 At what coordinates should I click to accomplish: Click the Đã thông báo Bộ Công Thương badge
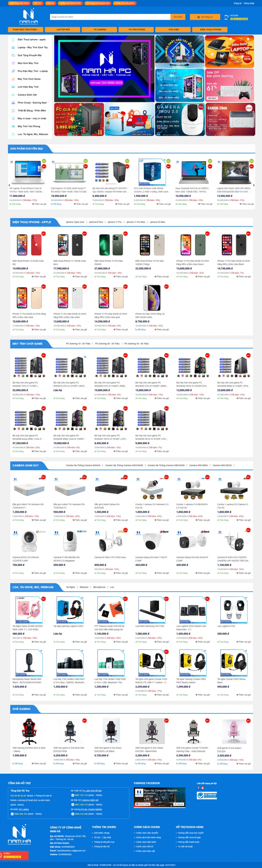pyautogui.click(x=206, y=795)
